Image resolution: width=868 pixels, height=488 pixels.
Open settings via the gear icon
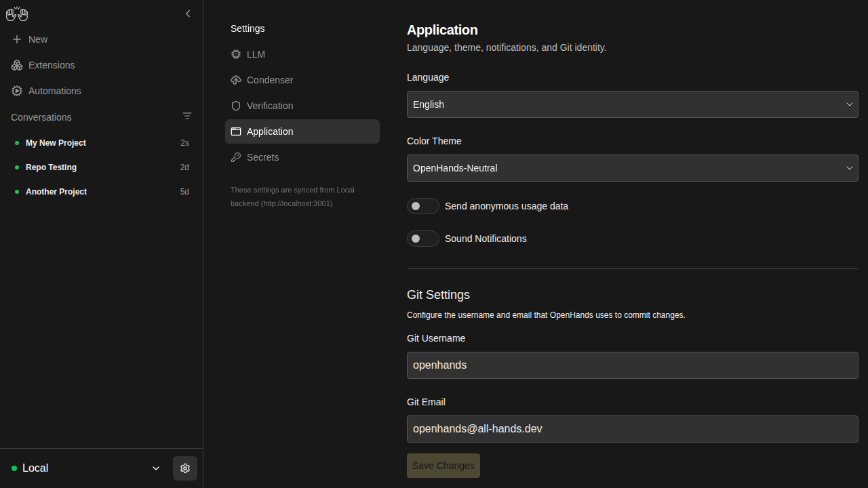tap(185, 468)
